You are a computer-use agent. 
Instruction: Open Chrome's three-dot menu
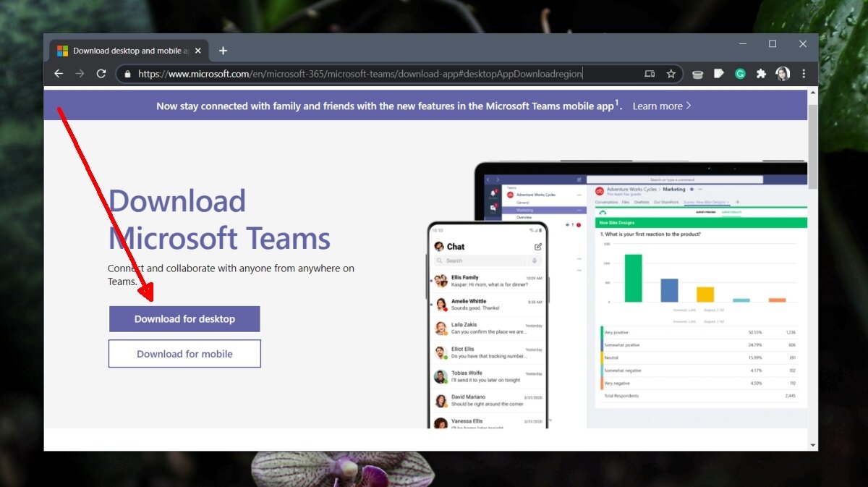click(x=804, y=74)
